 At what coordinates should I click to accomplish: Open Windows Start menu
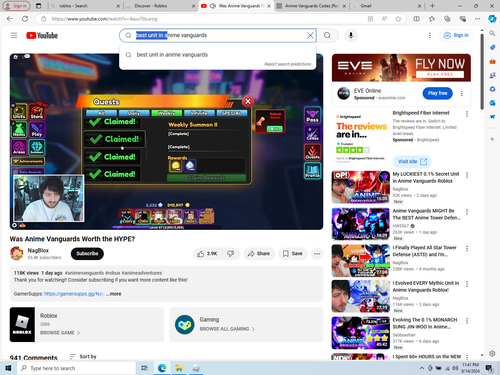tap(8, 368)
